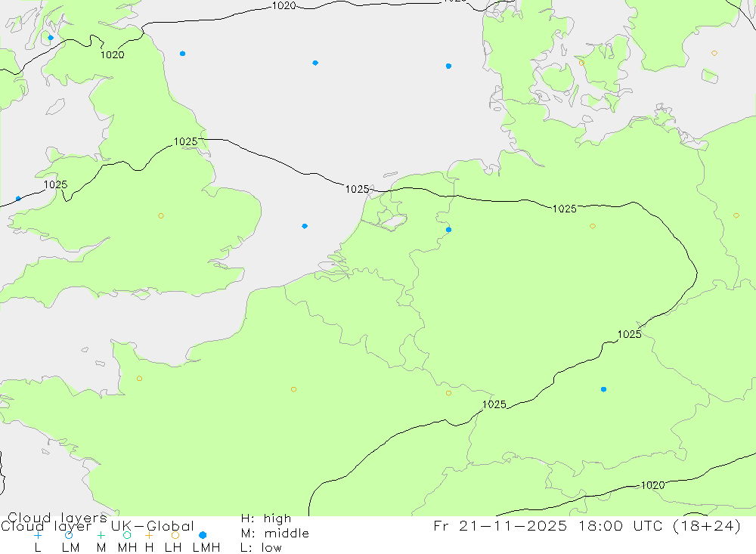Select the blue cloud dot over western Scotland
Viewport: 756px width, 554px height.
[x=51, y=38]
